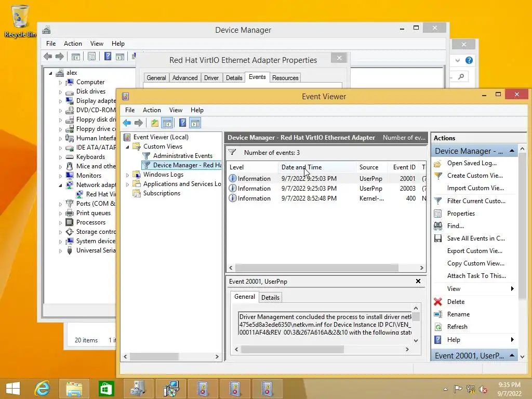
Task: Click search magnifier in background window
Action: pyautogui.click(x=461, y=77)
